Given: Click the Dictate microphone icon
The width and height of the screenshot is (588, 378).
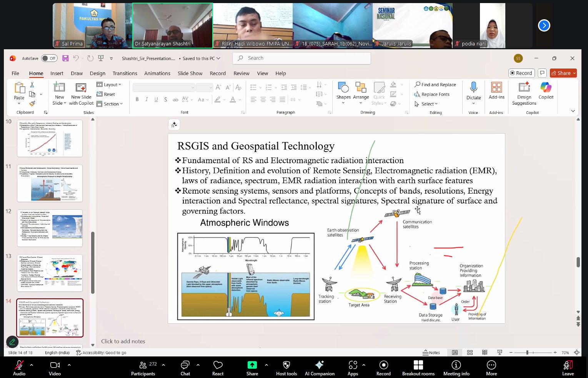Looking at the screenshot, I should tap(473, 88).
